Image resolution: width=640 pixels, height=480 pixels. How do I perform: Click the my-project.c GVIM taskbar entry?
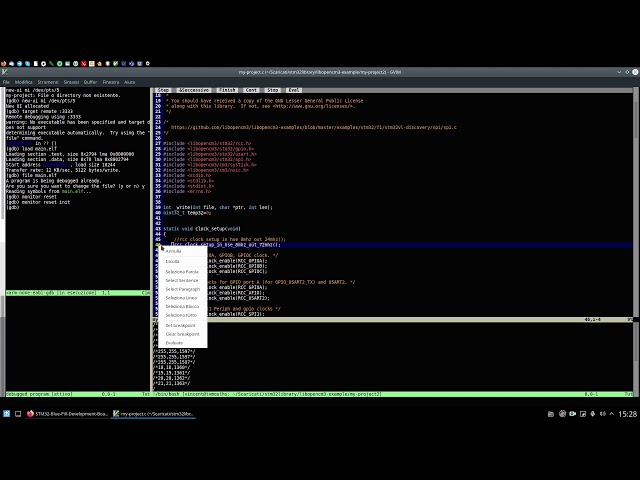pos(153,414)
